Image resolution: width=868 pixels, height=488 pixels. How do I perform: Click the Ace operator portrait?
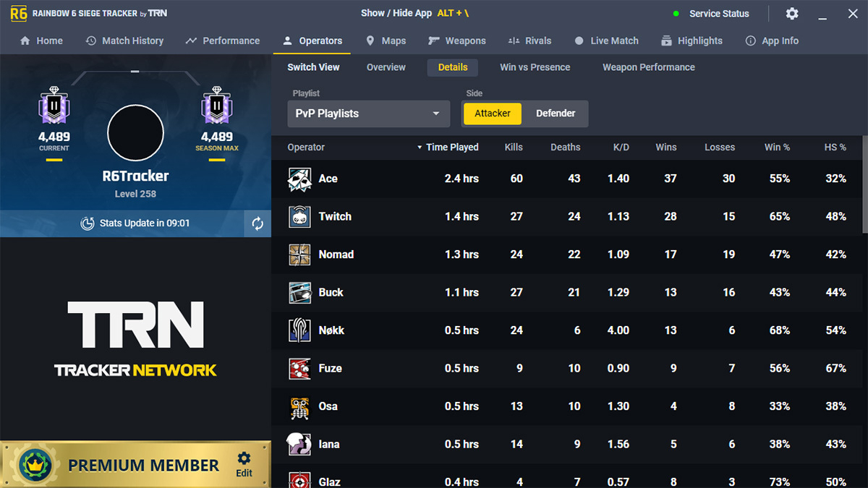pos(299,179)
